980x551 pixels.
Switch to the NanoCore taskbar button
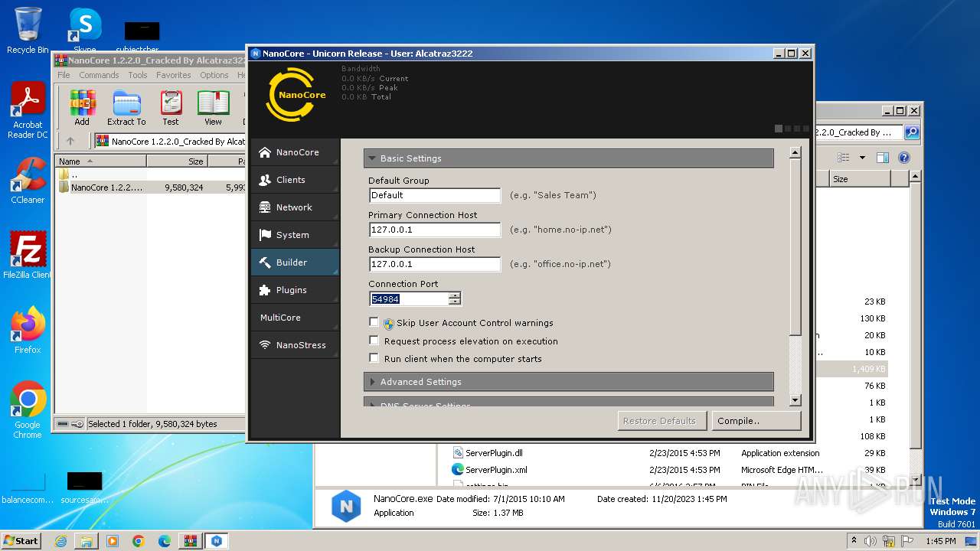pyautogui.click(x=217, y=541)
